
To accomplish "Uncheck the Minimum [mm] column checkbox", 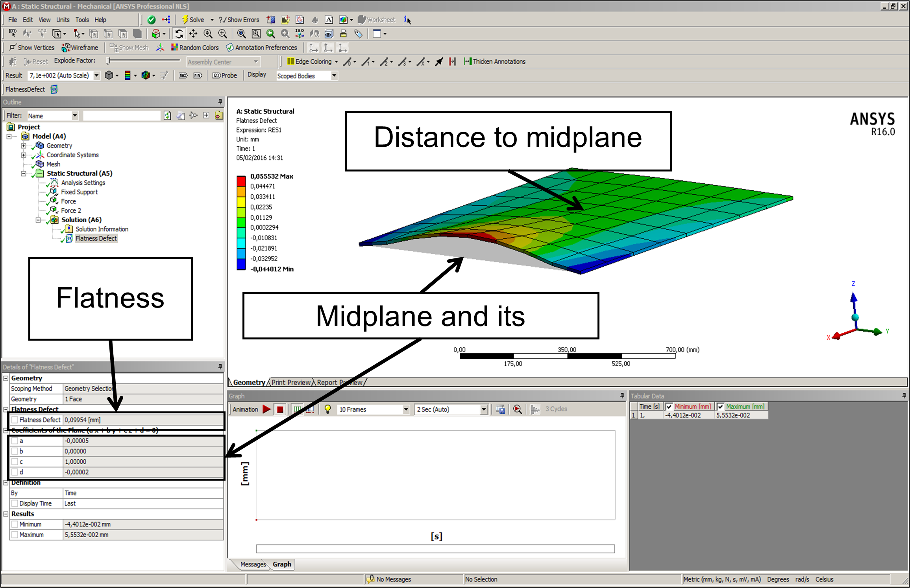I will [x=669, y=407].
